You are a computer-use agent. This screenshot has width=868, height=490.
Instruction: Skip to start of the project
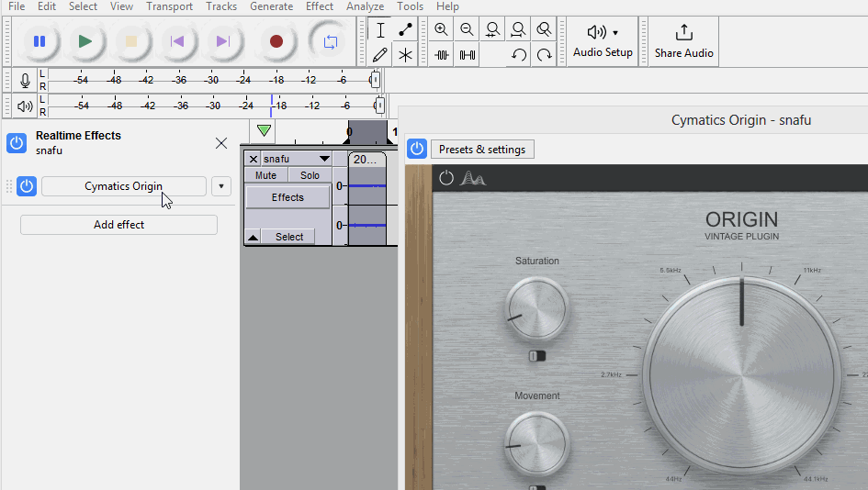[177, 41]
